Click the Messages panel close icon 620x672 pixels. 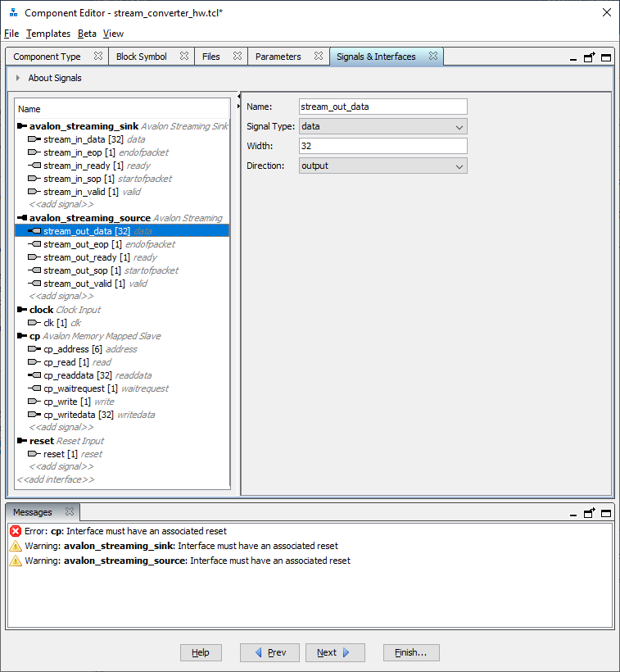tap(70, 512)
